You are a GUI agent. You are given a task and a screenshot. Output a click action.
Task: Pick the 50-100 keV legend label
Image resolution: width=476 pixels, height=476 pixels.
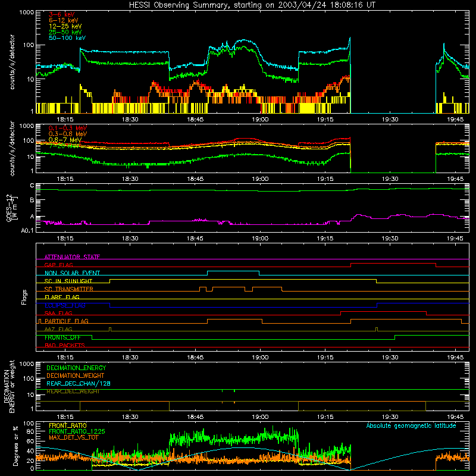(67, 38)
